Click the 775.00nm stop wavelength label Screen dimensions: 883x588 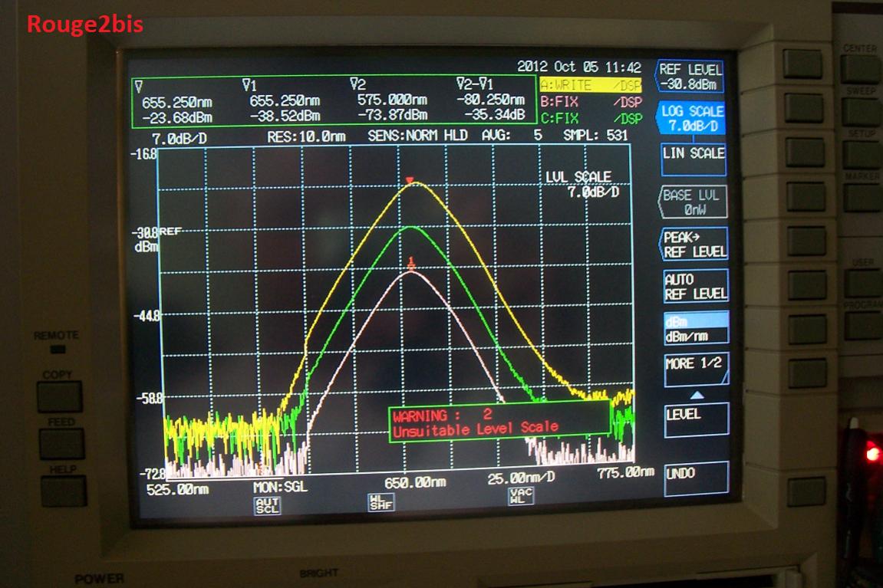pos(626,472)
